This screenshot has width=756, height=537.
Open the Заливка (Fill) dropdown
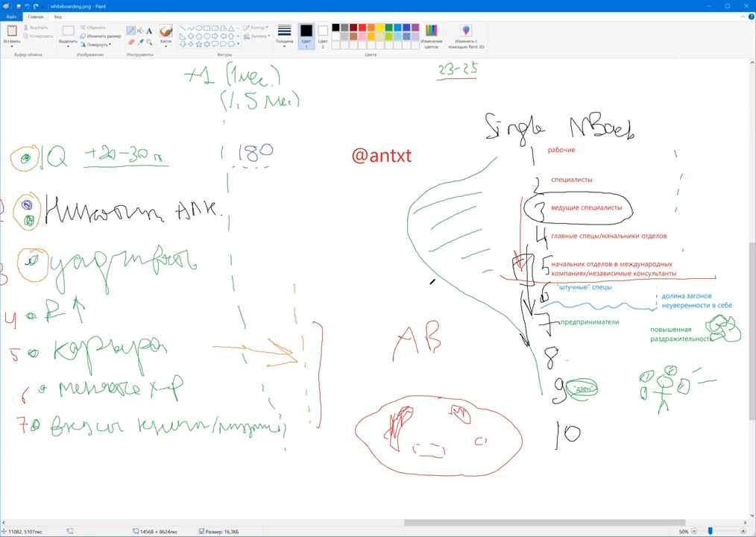click(x=256, y=36)
